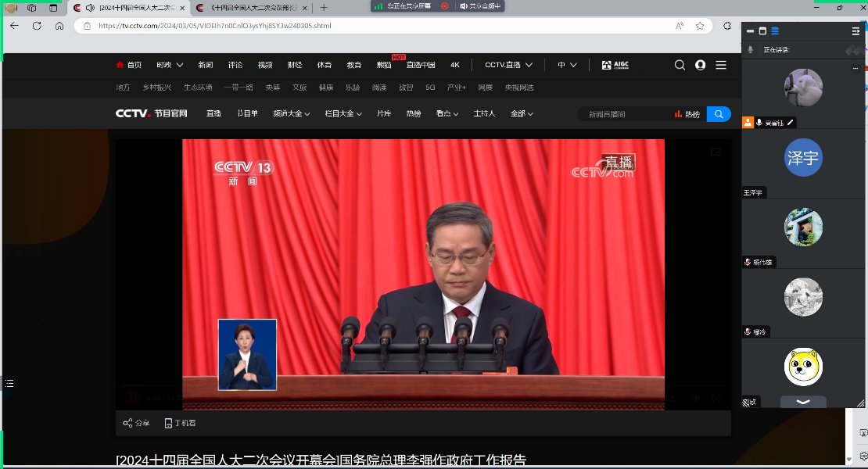868x469 pixels.
Task: Open the new tab plus button
Action: (x=324, y=8)
